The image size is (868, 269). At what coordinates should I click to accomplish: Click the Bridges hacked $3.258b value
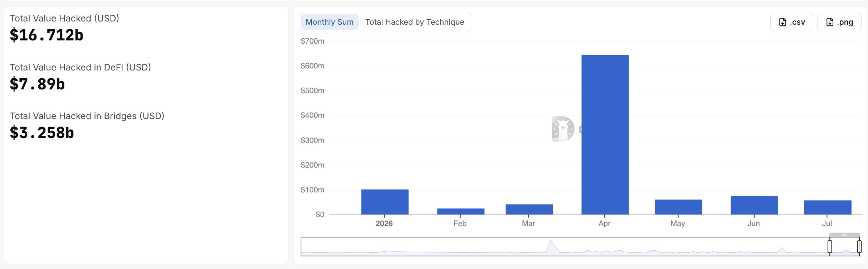[x=42, y=133]
